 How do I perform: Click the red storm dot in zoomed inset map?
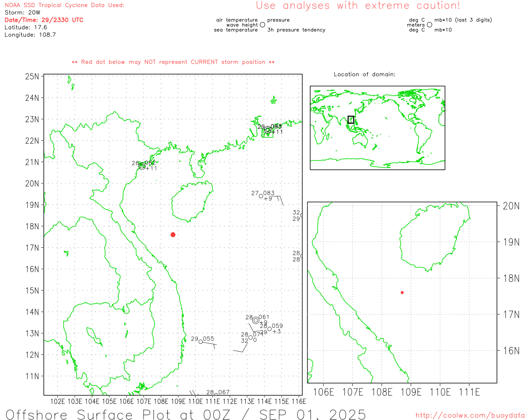[x=402, y=292]
